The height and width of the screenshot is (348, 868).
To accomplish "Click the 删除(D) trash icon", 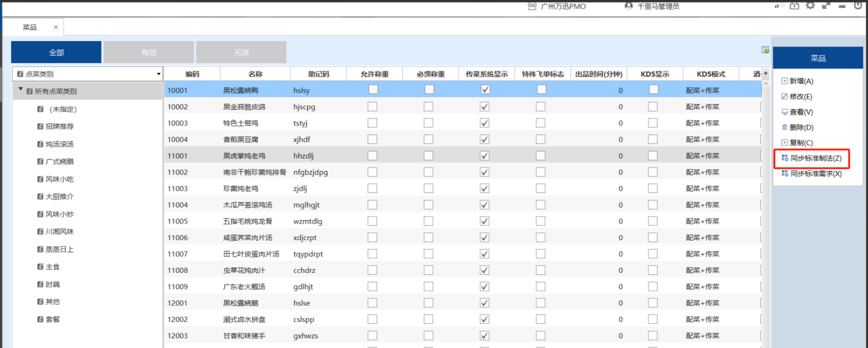I will pyautogui.click(x=784, y=127).
